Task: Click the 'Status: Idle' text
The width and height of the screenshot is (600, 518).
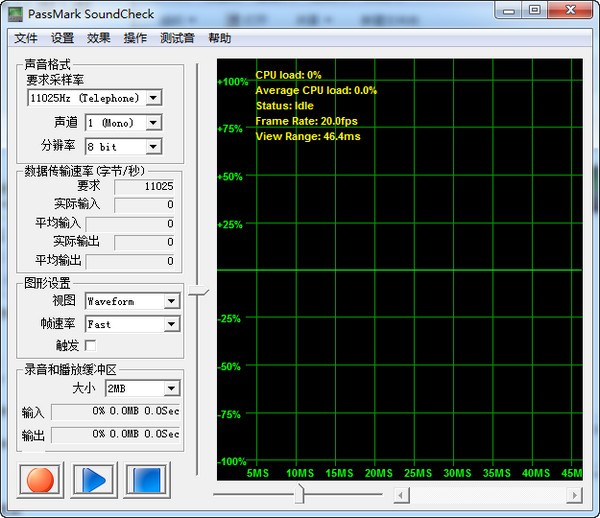Action: click(285, 106)
